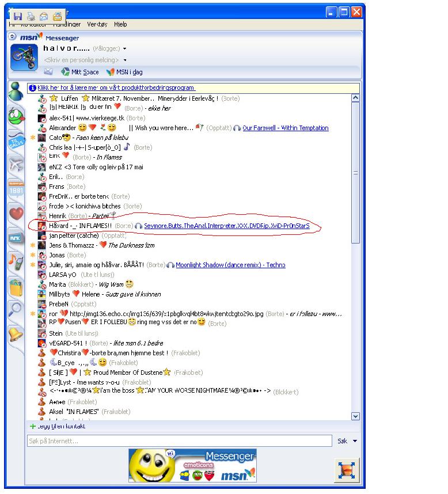448x494 pixels.
Task: Click 'Legg til en kontakt' link
Action: [x=61, y=426]
